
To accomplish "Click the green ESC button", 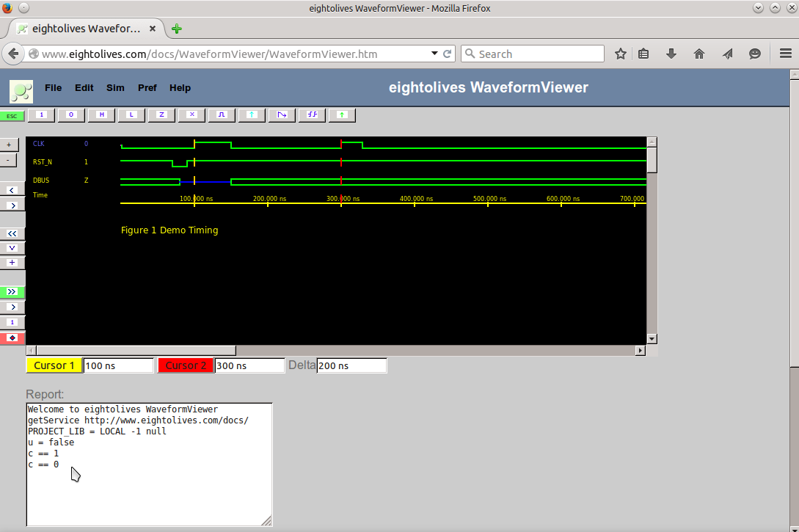I will (12, 116).
